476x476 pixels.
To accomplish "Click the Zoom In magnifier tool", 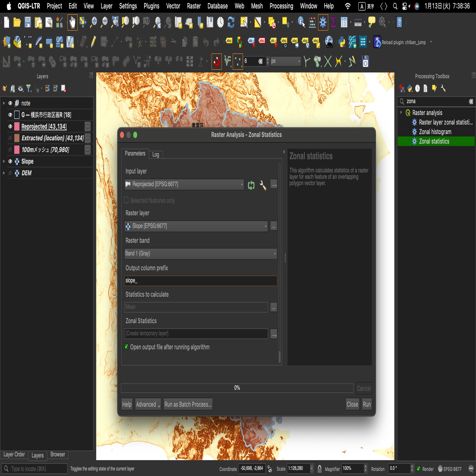I will [x=94, y=22].
